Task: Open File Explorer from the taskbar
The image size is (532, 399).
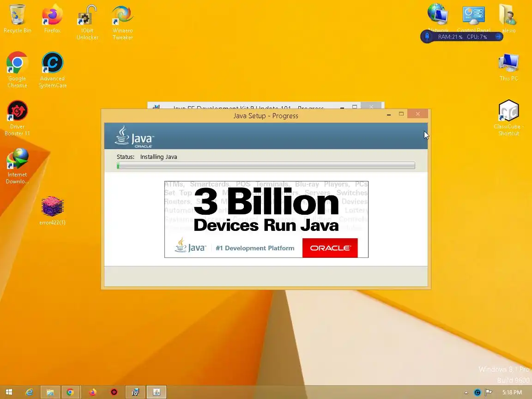Action: click(50, 392)
